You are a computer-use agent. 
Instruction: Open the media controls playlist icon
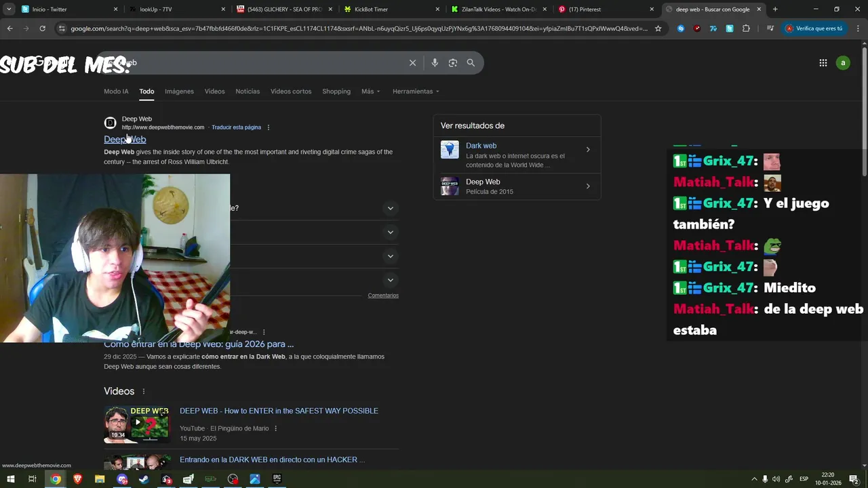coord(770,28)
